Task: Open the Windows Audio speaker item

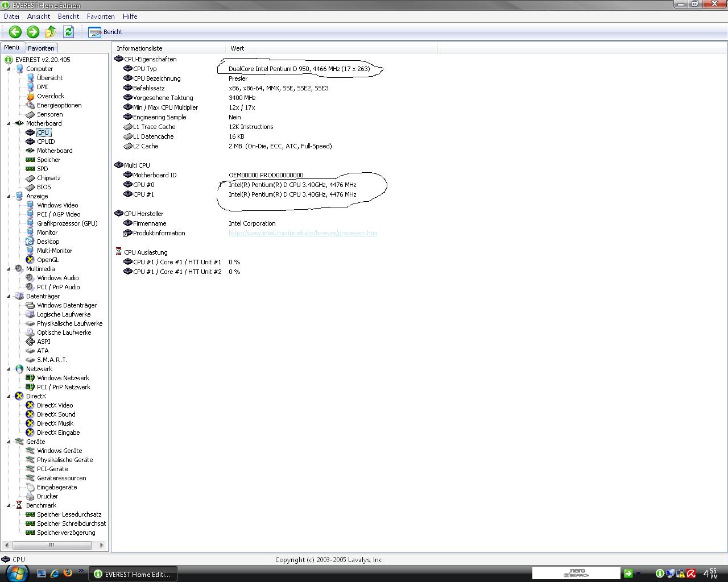Action: click(52, 278)
